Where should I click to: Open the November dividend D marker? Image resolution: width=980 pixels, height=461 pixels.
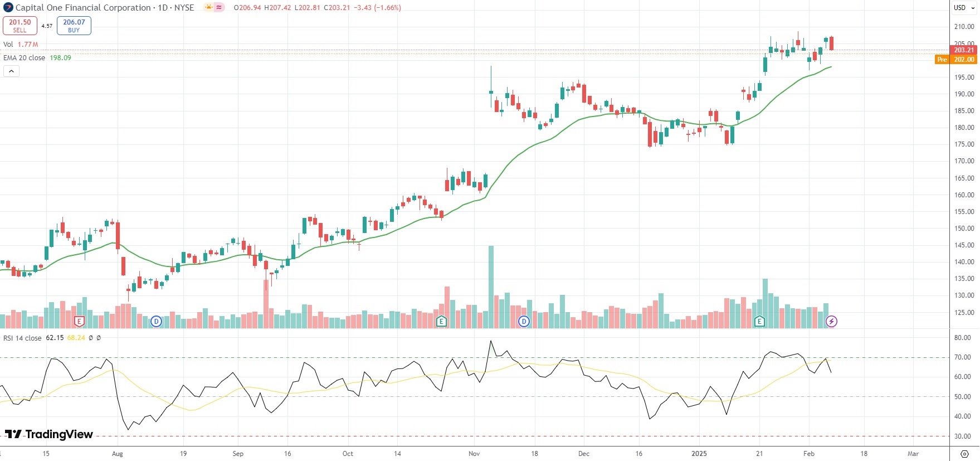524,321
